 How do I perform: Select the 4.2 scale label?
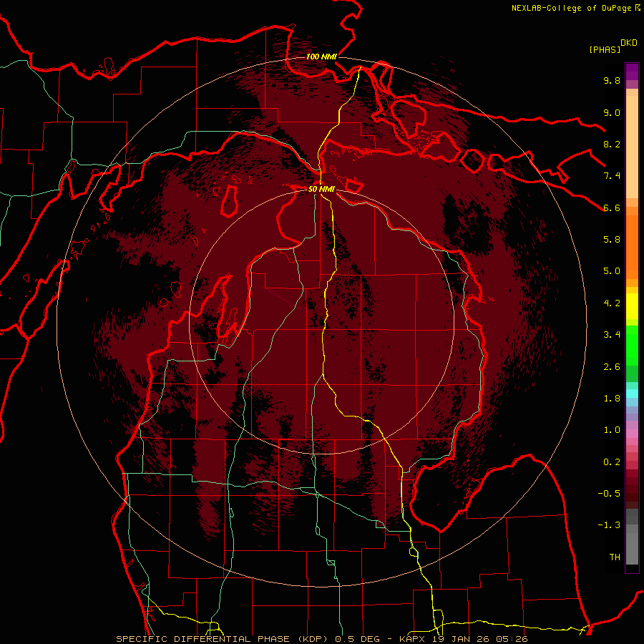[612, 303]
